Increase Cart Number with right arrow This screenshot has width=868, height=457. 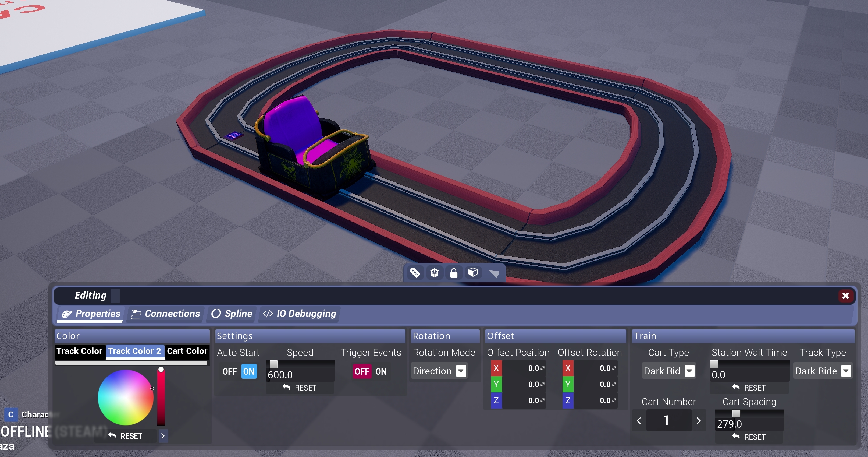(x=699, y=421)
